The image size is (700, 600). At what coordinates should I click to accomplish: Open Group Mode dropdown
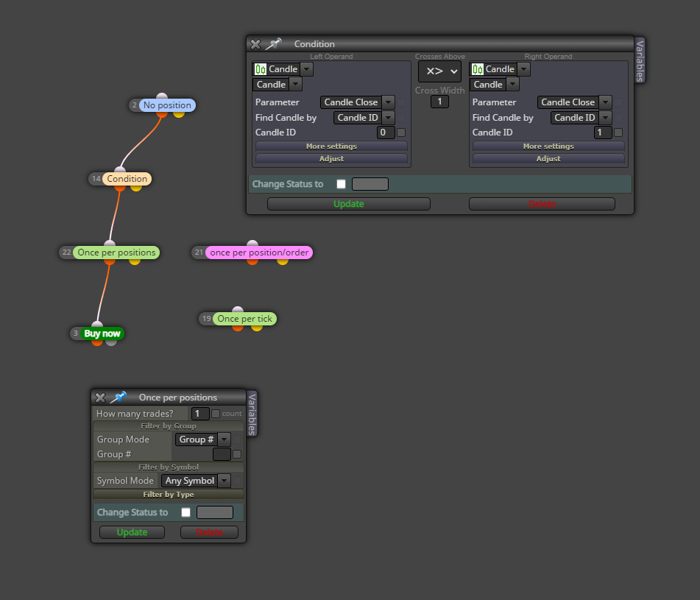tap(202, 440)
